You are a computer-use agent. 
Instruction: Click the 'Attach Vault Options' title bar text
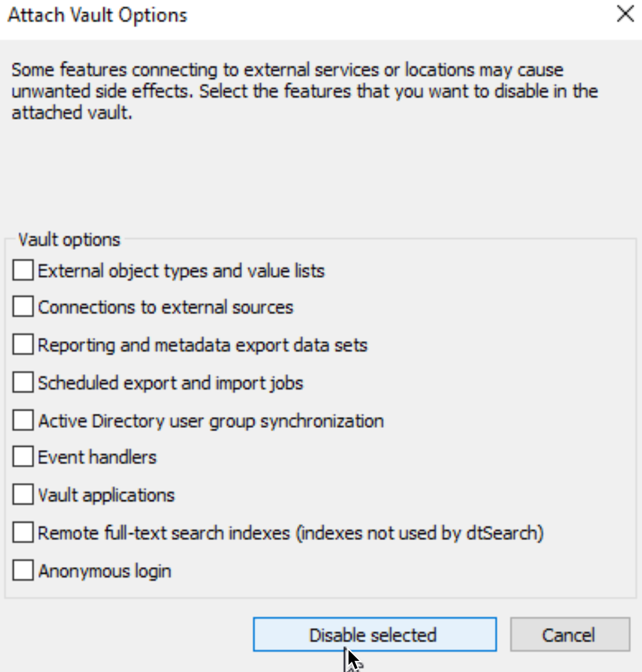(98, 16)
